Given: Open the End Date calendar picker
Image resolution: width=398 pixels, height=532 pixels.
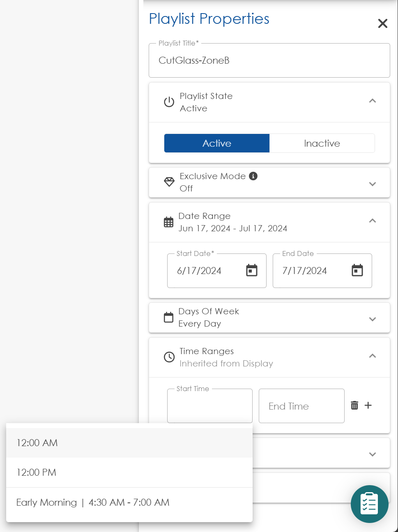Looking at the screenshot, I should point(357,270).
